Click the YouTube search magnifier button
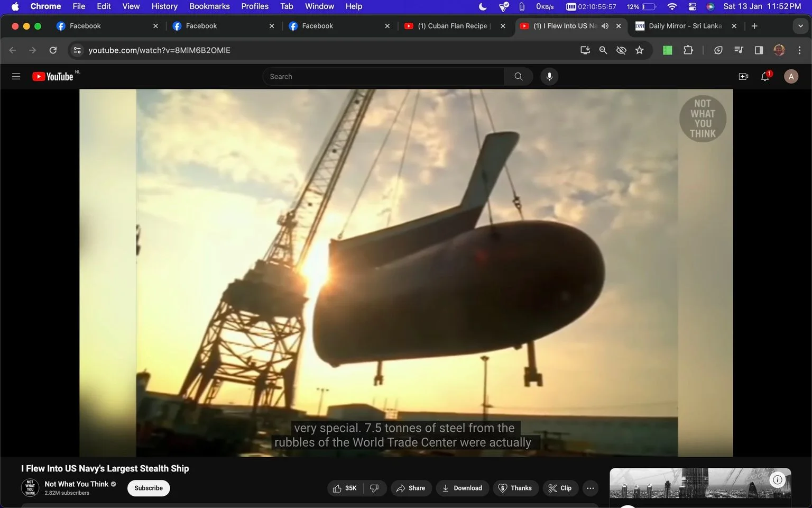This screenshot has height=508, width=812. 519,77
